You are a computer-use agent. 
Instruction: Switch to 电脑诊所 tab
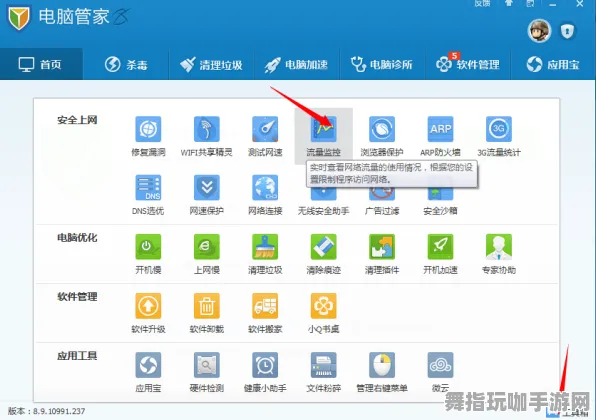click(x=382, y=64)
